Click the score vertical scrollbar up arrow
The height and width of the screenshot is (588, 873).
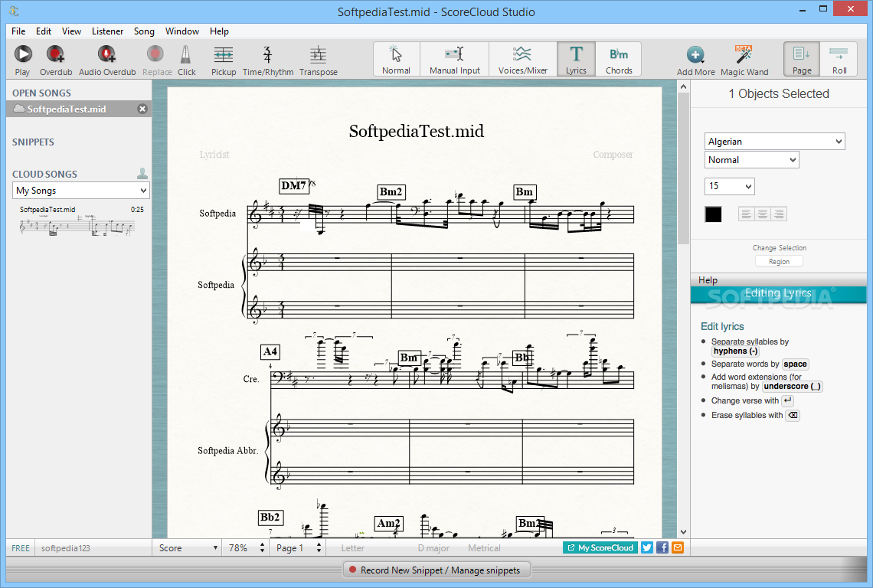point(683,87)
